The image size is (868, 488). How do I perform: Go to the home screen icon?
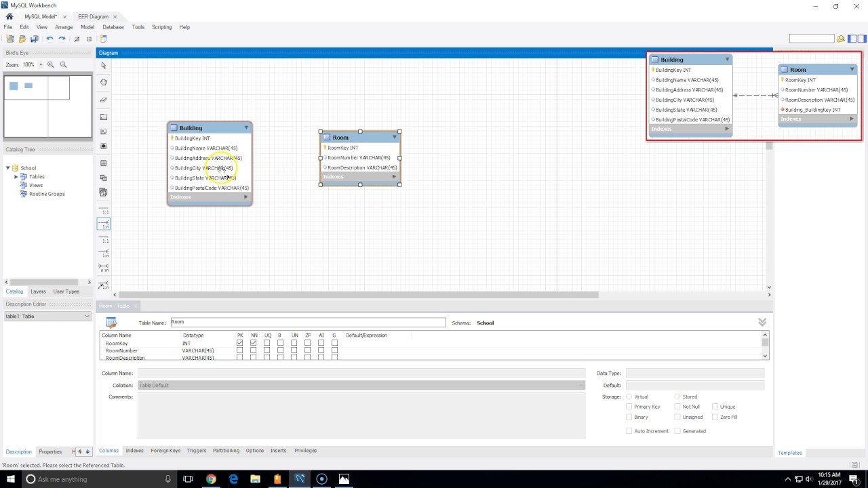[x=9, y=16]
